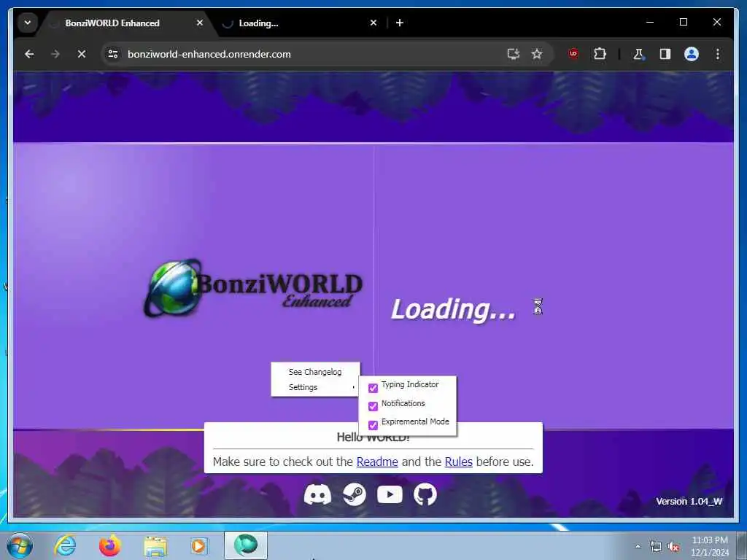The height and width of the screenshot is (560, 747).
Task: Click active browser taskbar button
Action: [246, 545]
